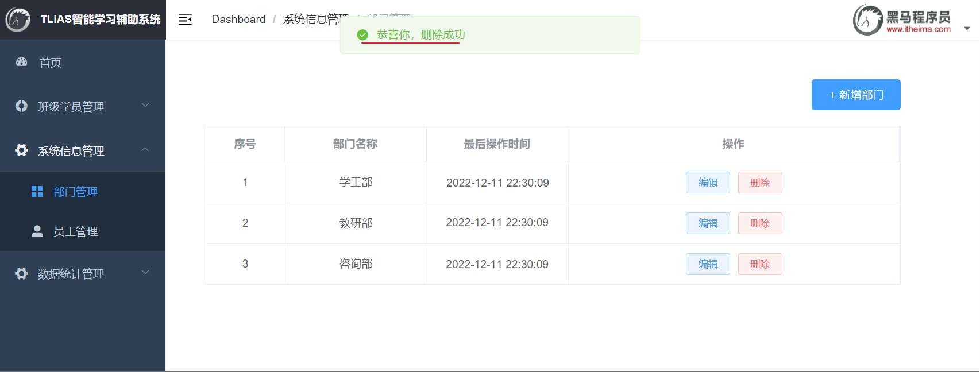The height and width of the screenshot is (372, 980).
Task: Click the 班级学员管理 circular icon
Action: (22, 106)
